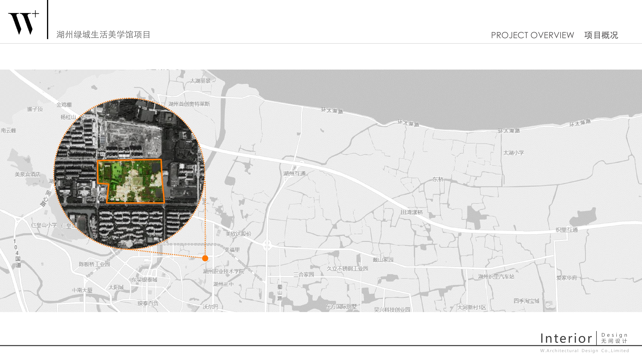This screenshot has height=364, width=642.
Task: Click the '项目概况' heading text
Action: (x=601, y=35)
